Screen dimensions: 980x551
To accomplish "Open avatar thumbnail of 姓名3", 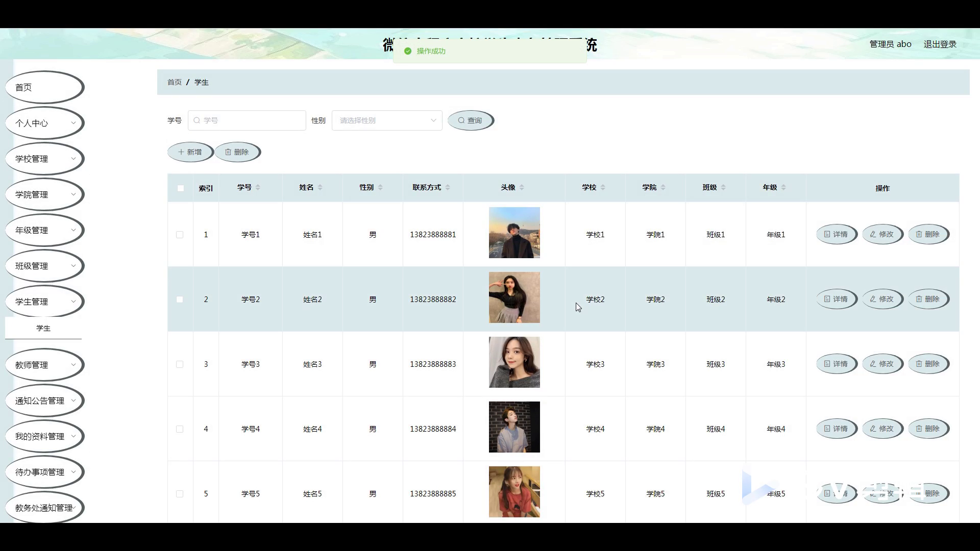I will tap(514, 362).
